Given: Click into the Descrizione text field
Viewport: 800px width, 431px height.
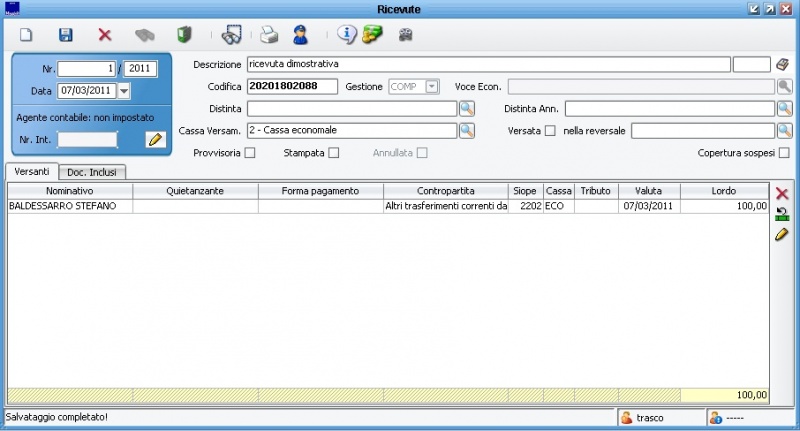Looking at the screenshot, I should click(x=487, y=64).
